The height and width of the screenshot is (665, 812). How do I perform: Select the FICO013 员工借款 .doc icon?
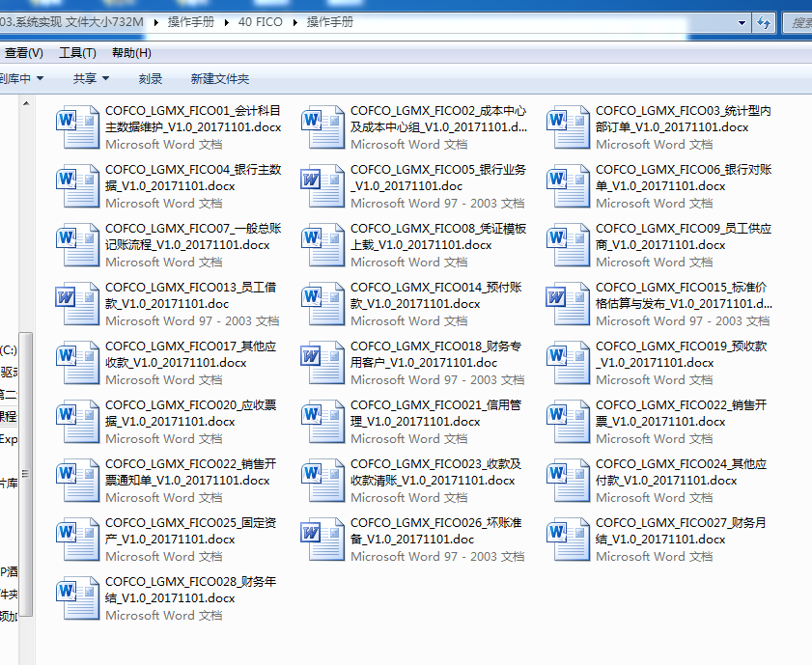pos(77,304)
